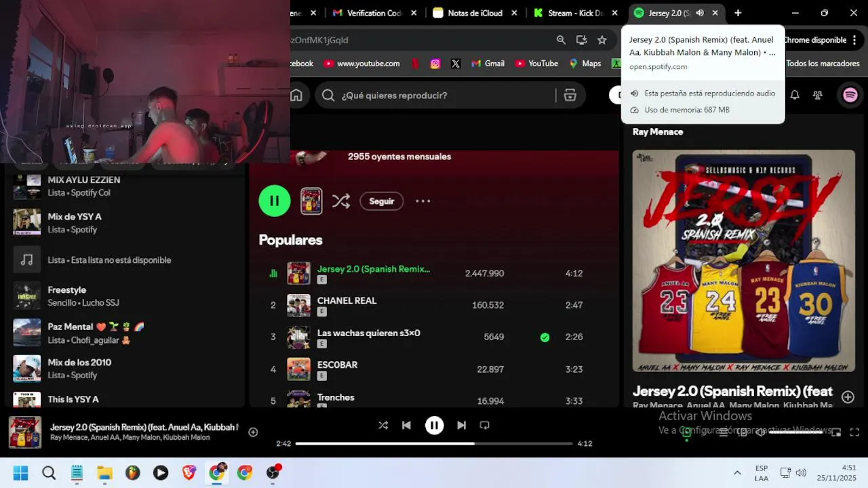Adjust the Spotify volume slider
868x488 pixels.
[x=796, y=432]
